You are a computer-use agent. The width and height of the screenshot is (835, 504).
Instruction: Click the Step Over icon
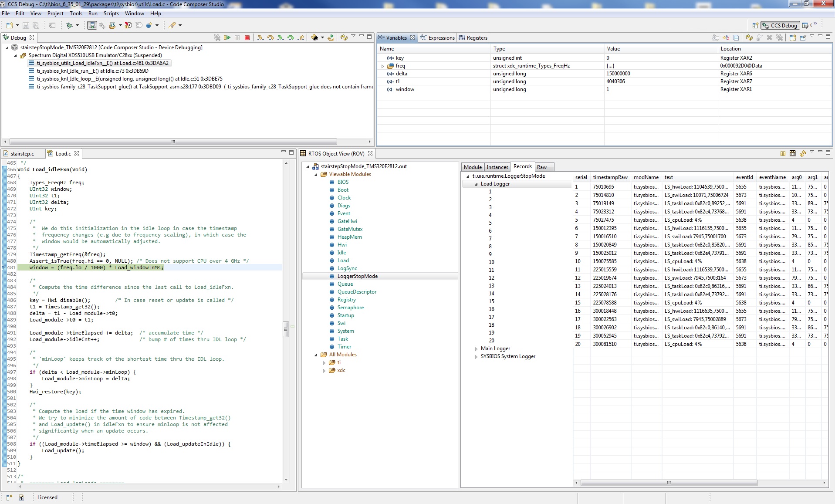270,37
